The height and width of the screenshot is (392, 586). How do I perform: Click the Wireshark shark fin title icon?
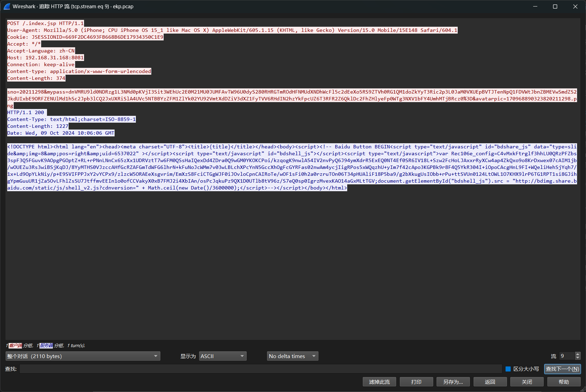pos(7,7)
